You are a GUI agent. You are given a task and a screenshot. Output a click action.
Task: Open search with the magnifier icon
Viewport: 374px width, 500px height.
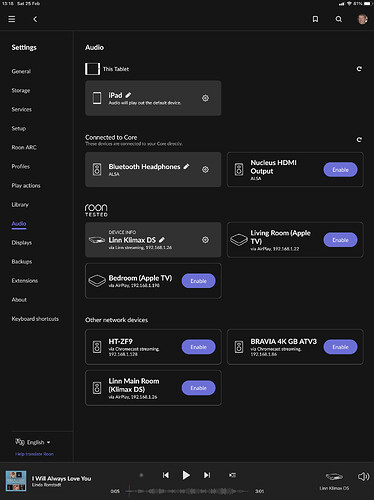339,19
